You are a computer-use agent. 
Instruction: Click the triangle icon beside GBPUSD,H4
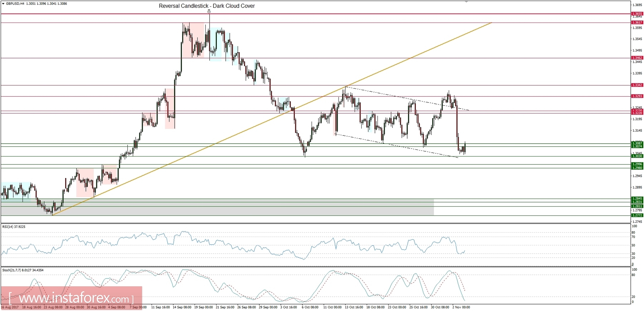3,4
